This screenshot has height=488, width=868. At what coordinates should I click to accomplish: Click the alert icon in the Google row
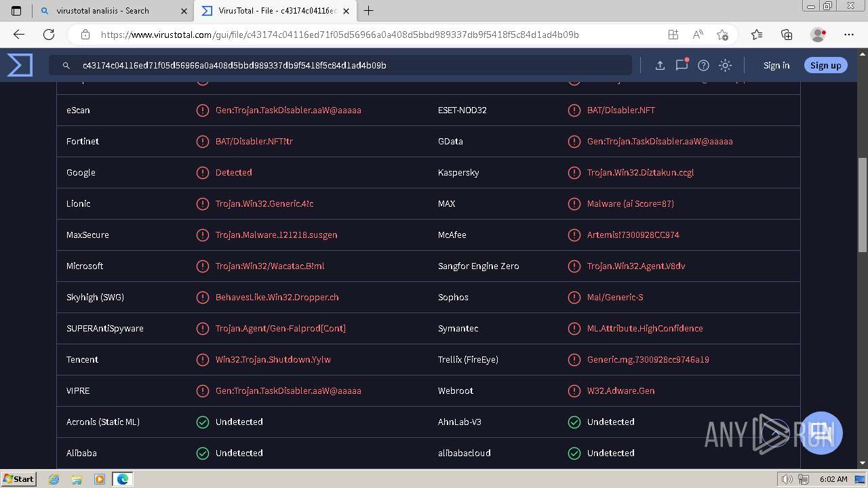coord(203,172)
